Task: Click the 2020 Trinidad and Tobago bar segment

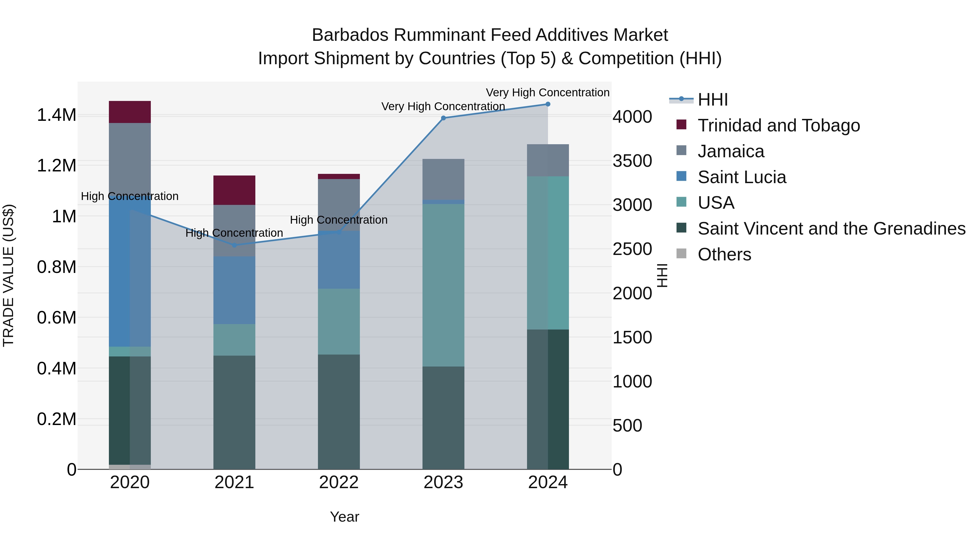Action: click(130, 112)
